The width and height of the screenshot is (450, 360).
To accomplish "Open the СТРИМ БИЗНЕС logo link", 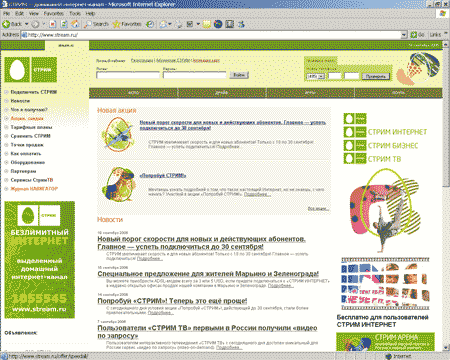I will [381, 145].
